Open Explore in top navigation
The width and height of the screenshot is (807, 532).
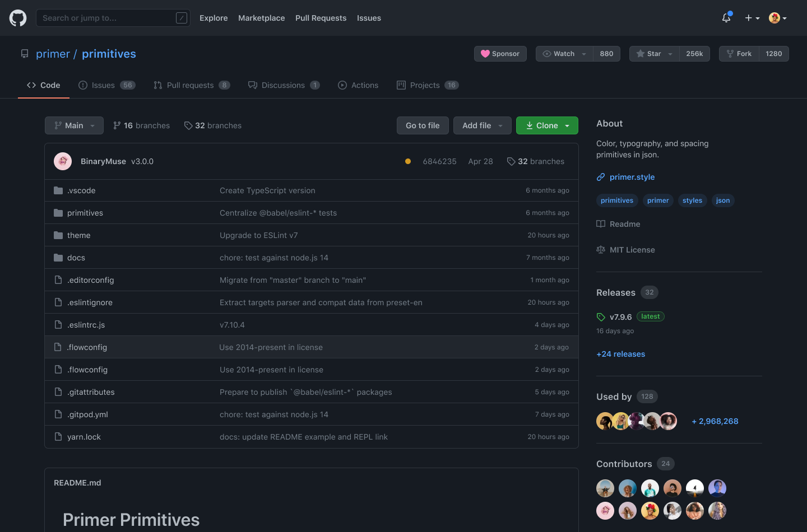(x=214, y=18)
